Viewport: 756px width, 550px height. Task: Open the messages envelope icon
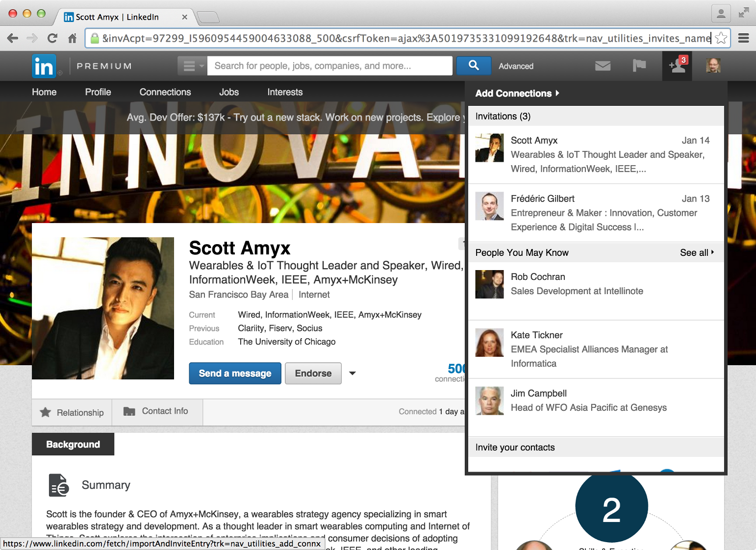click(x=603, y=66)
